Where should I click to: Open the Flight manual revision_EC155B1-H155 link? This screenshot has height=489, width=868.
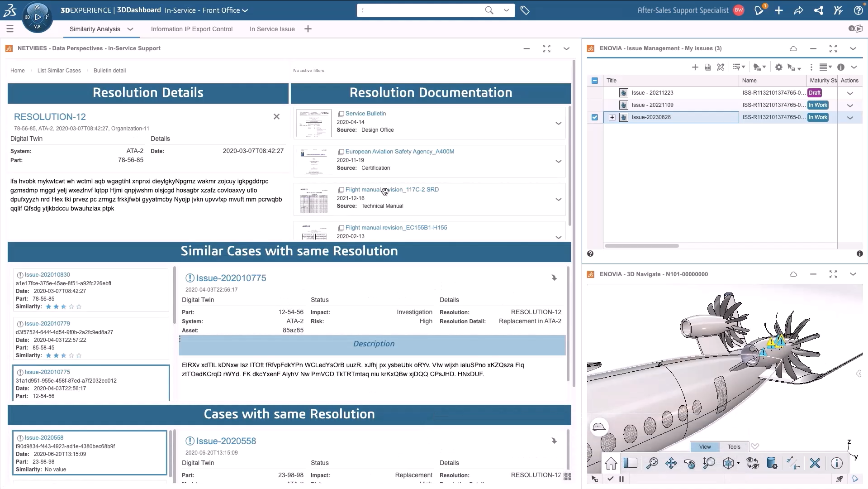396,228
